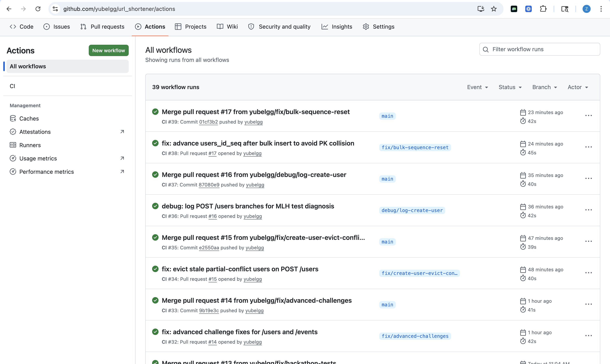The height and width of the screenshot is (364, 610).
Task: Click the fix/bulk-sequence-reset branch label
Action: click(415, 147)
